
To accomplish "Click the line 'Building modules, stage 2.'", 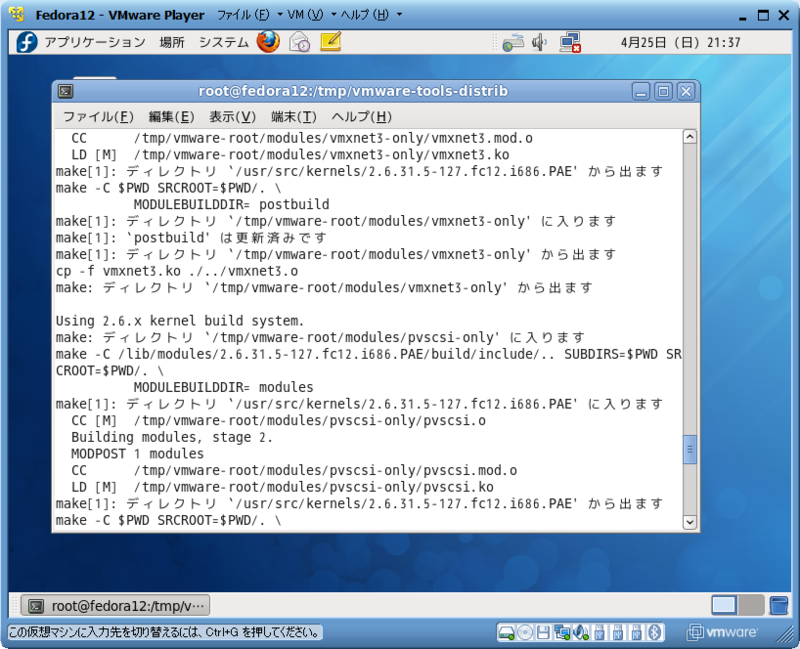I will point(172,437).
